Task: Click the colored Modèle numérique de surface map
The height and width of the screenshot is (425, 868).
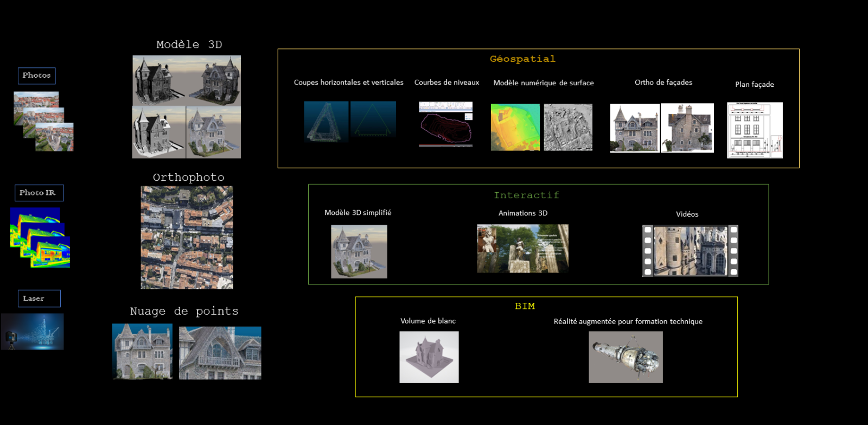Action: pyautogui.click(x=515, y=127)
